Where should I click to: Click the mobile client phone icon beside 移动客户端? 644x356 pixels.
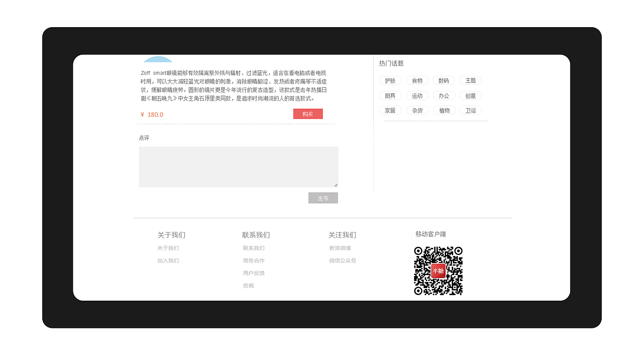(x=410, y=234)
